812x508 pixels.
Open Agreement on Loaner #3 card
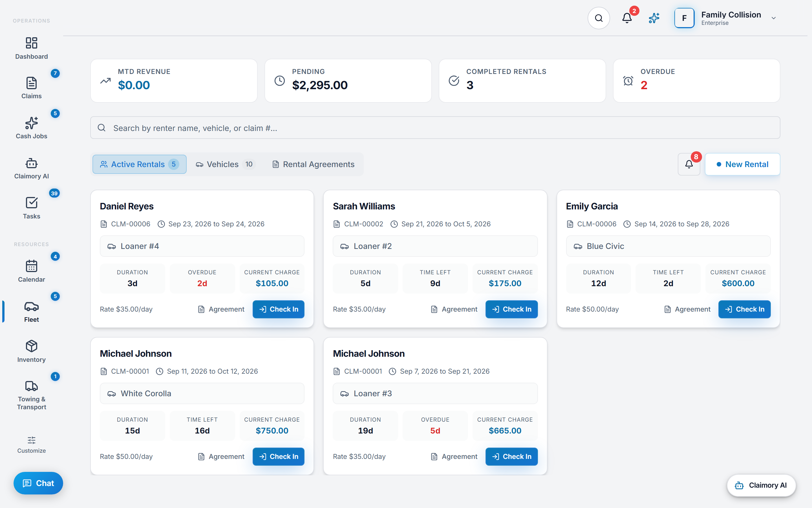coord(454,457)
